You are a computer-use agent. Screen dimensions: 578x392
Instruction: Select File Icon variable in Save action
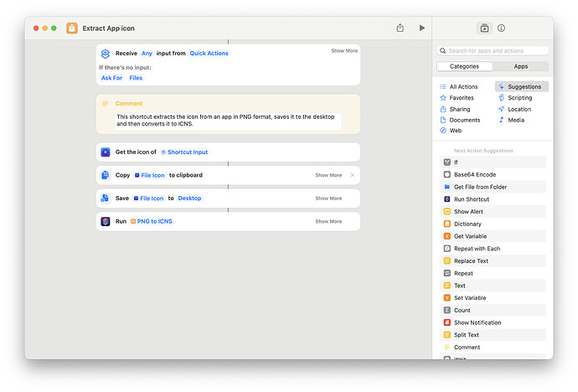pos(148,199)
